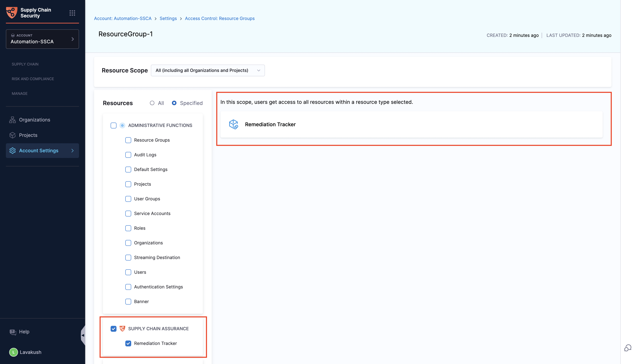The width and height of the screenshot is (635, 364).
Task: Open Help from the sidebar icon
Action: click(12, 332)
